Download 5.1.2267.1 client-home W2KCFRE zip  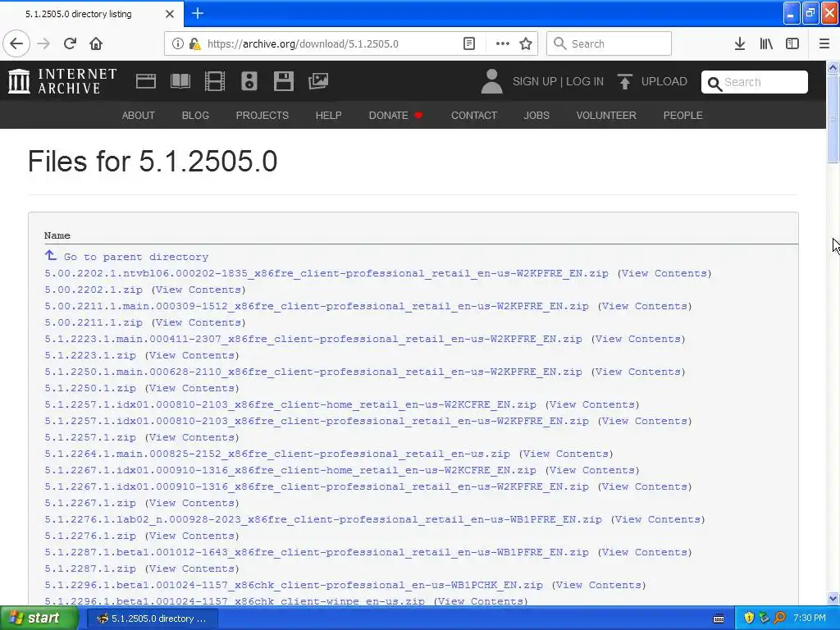(x=290, y=470)
